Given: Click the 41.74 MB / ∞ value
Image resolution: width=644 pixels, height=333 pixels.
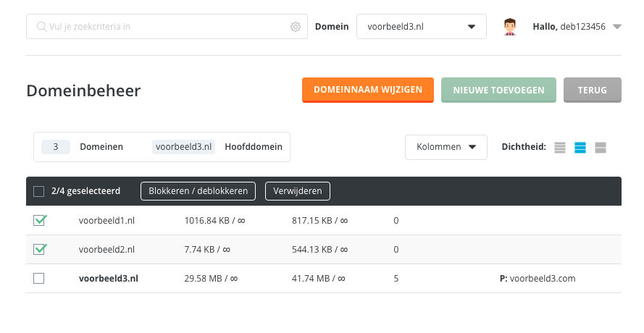Looking at the screenshot, I should pos(319,279).
